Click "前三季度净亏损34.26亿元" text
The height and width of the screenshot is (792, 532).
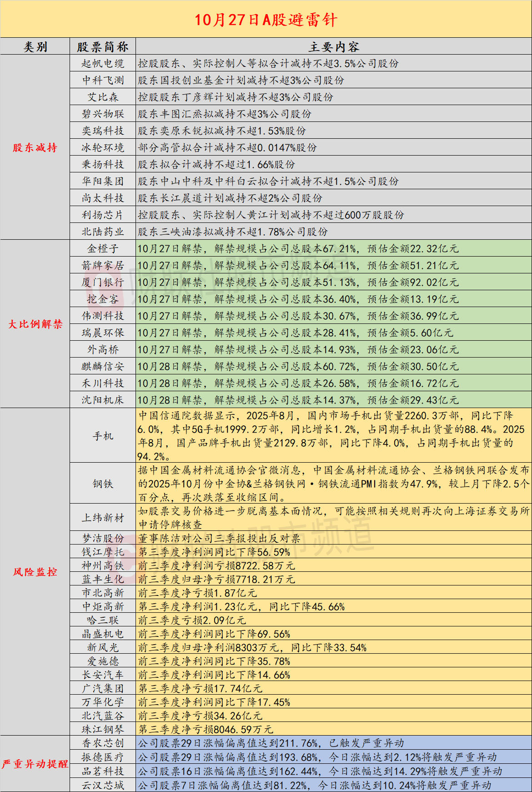click(200, 716)
